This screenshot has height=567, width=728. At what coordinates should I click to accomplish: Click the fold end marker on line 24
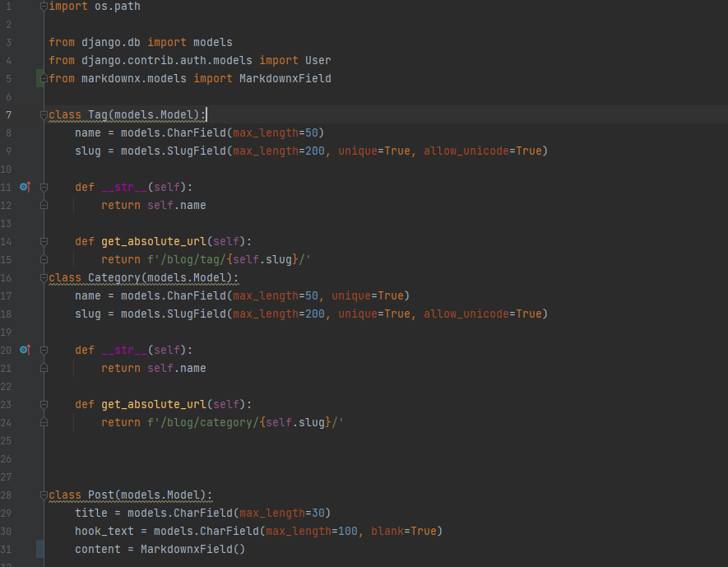coord(44,422)
